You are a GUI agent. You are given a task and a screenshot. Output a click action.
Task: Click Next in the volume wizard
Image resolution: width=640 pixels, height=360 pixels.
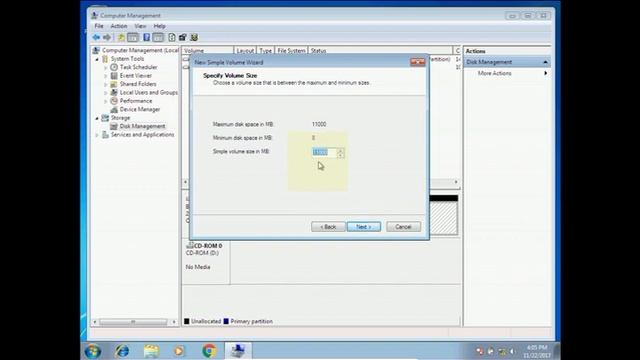coord(364,227)
